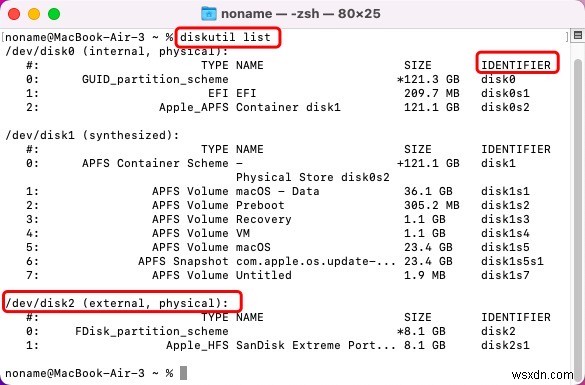
Task: Click the 'disk2' identifier
Action: click(498, 331)
